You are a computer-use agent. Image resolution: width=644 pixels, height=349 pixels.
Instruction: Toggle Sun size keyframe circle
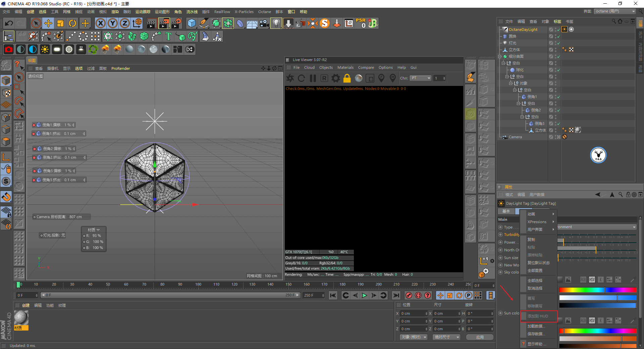click(x=500, y=258)
